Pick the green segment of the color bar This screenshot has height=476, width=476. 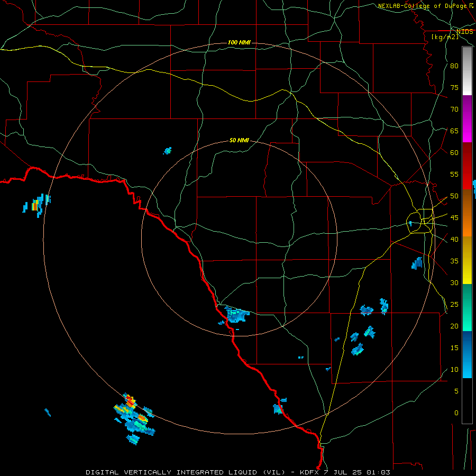(x=467, y=307)
